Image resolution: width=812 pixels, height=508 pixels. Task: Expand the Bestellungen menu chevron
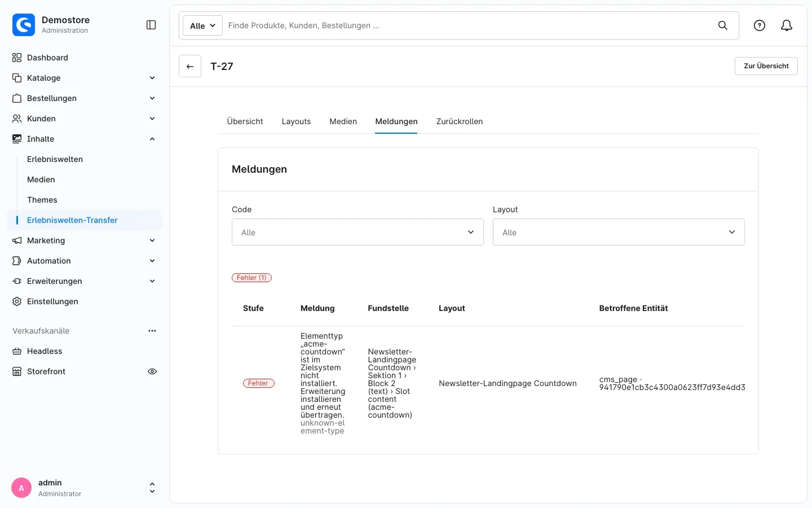click(152, 98)
